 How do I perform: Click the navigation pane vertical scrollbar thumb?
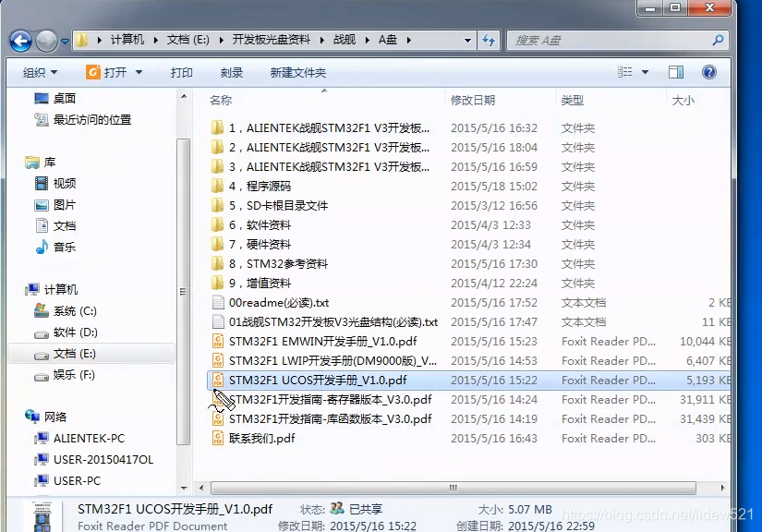183,292
